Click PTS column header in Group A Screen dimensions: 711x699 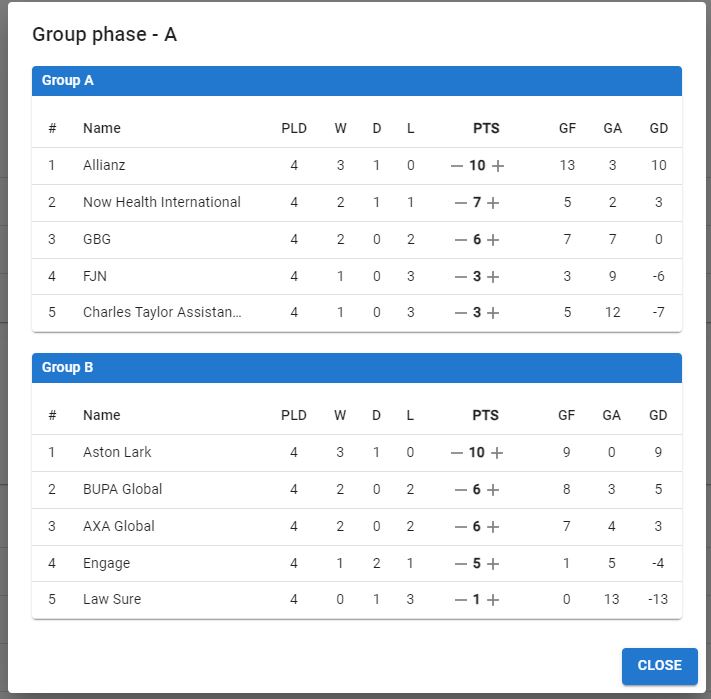[486, 128]
